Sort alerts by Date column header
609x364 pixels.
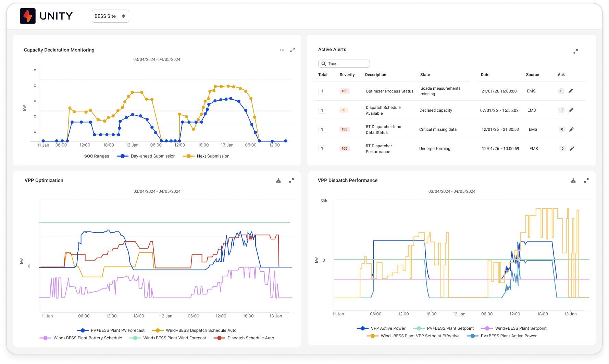(x=485, y=75)
